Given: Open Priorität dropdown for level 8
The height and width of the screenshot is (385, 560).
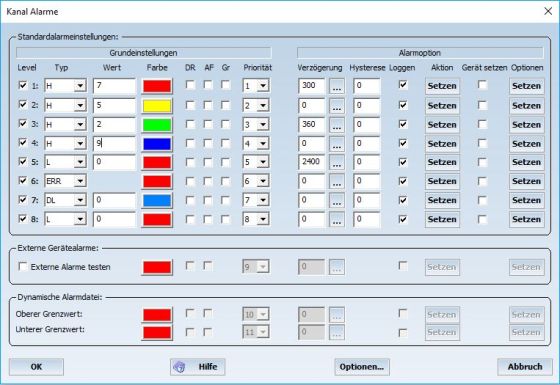Looking at the screenshot, I should 263,219.
